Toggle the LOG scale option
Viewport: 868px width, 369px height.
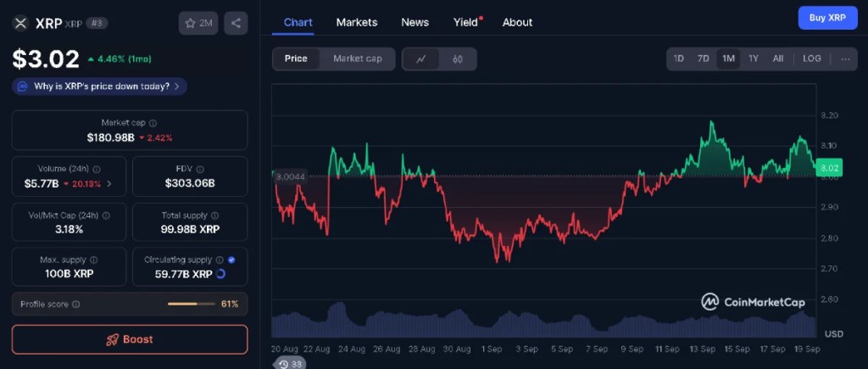[811, 59]
